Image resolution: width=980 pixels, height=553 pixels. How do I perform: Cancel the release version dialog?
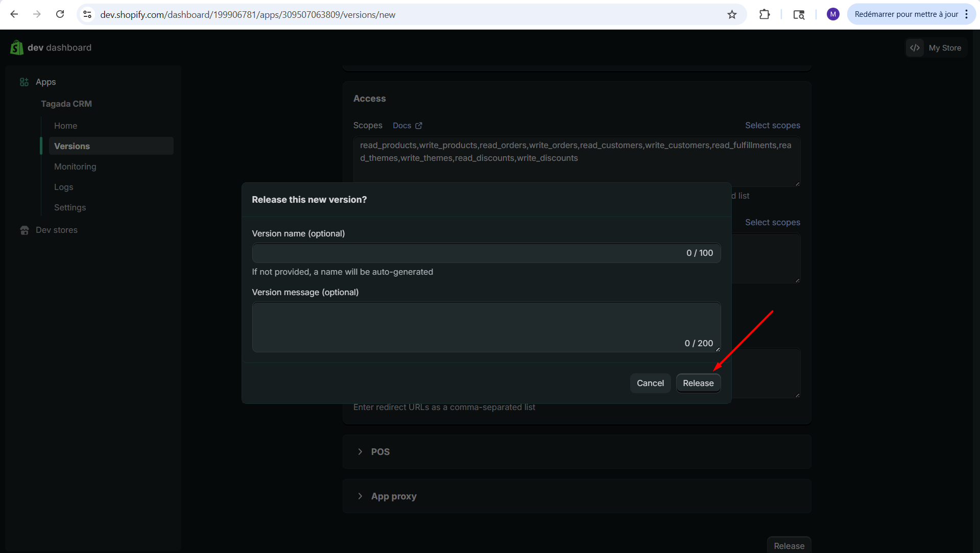pos(650,383)
